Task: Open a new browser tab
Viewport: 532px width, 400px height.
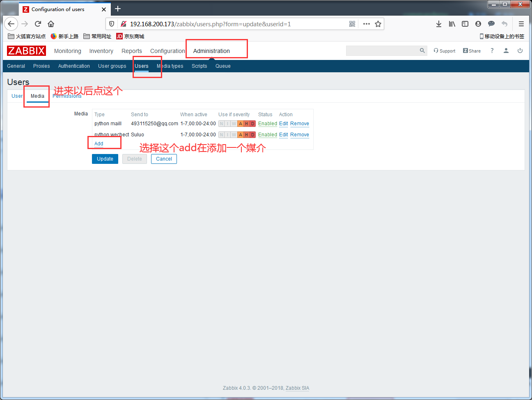Action: [x=118, y=9]
